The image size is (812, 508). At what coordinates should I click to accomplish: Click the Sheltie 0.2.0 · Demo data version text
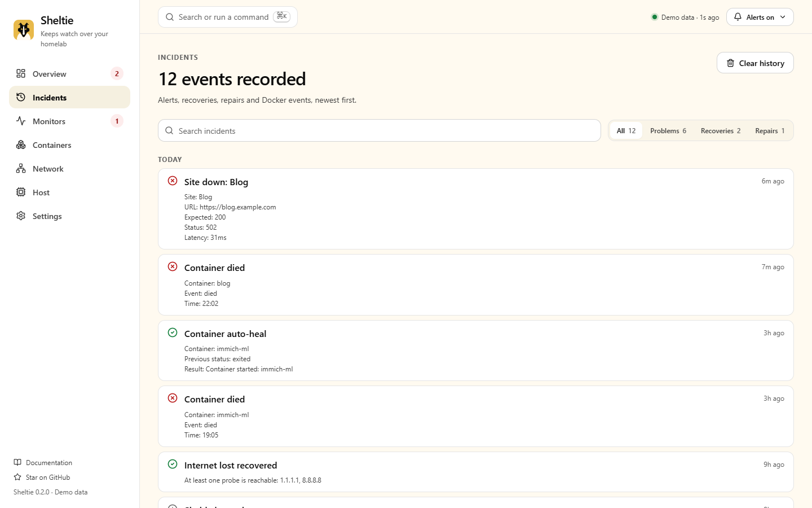[x=51, y=492]
